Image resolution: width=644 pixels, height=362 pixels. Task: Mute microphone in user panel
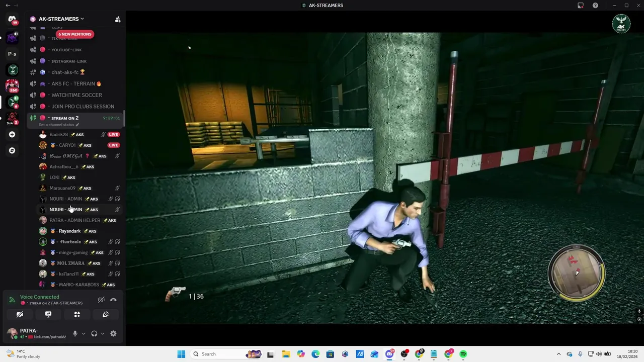coord(75,333)
